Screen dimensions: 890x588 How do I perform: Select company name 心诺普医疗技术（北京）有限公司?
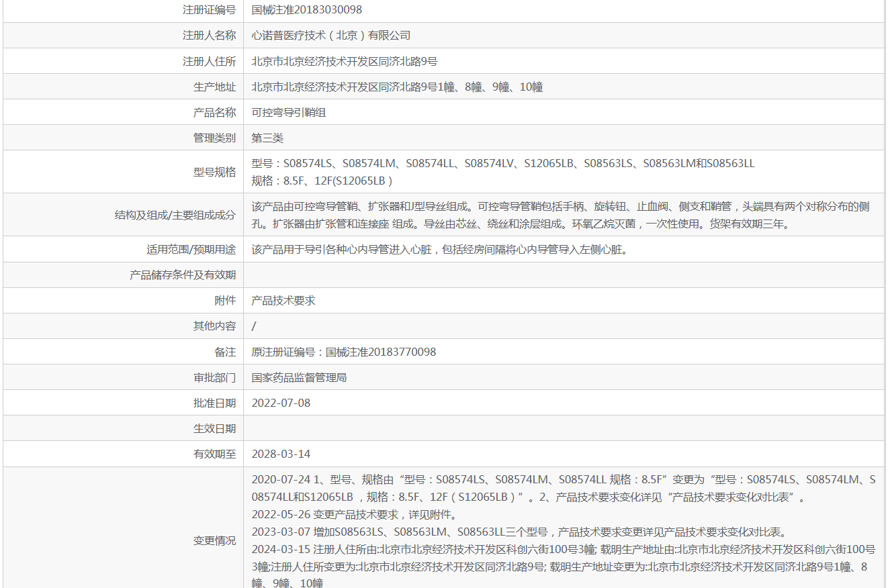330,36
